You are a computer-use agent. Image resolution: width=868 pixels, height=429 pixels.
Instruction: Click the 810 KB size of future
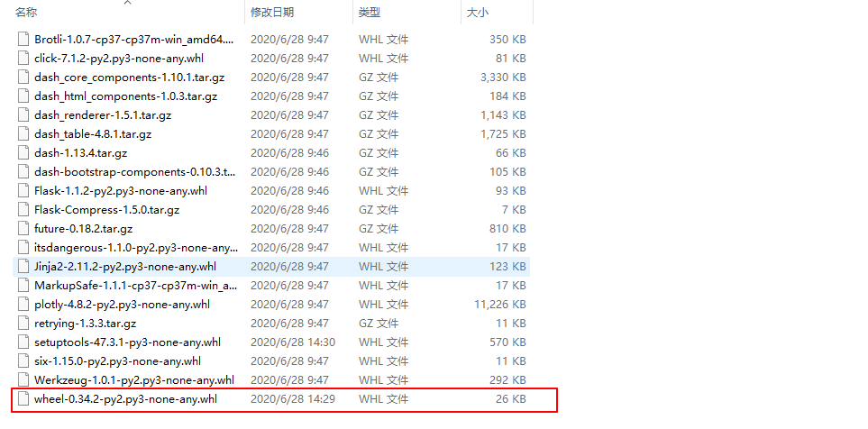coord(507,228)
